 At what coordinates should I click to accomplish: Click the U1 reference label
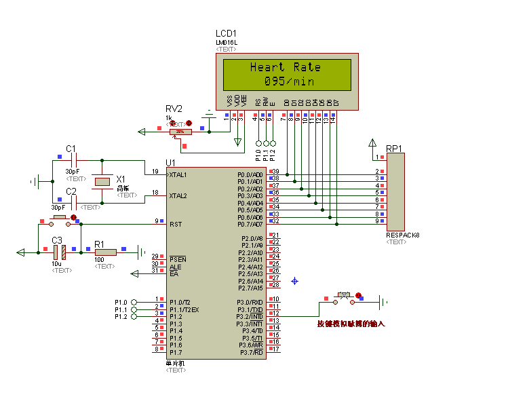pos(170,163)
